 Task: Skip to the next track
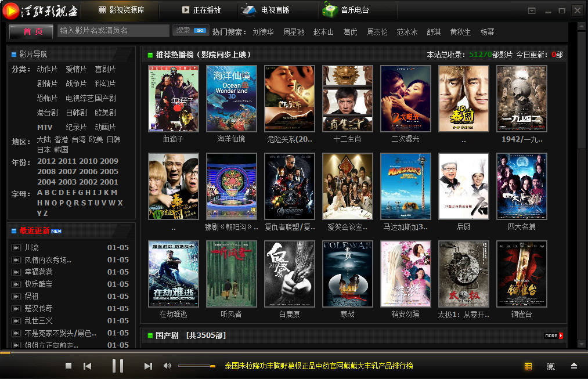148,366
